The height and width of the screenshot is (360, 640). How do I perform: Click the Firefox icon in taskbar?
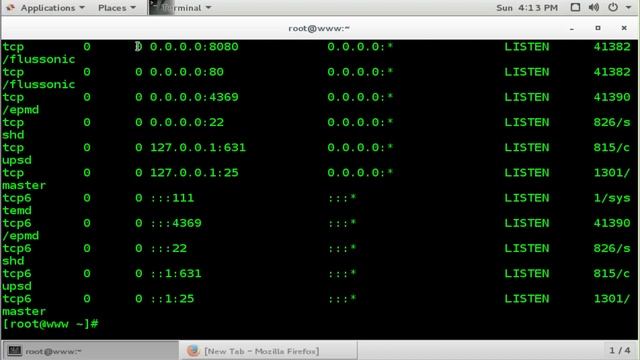click(193, 351)
